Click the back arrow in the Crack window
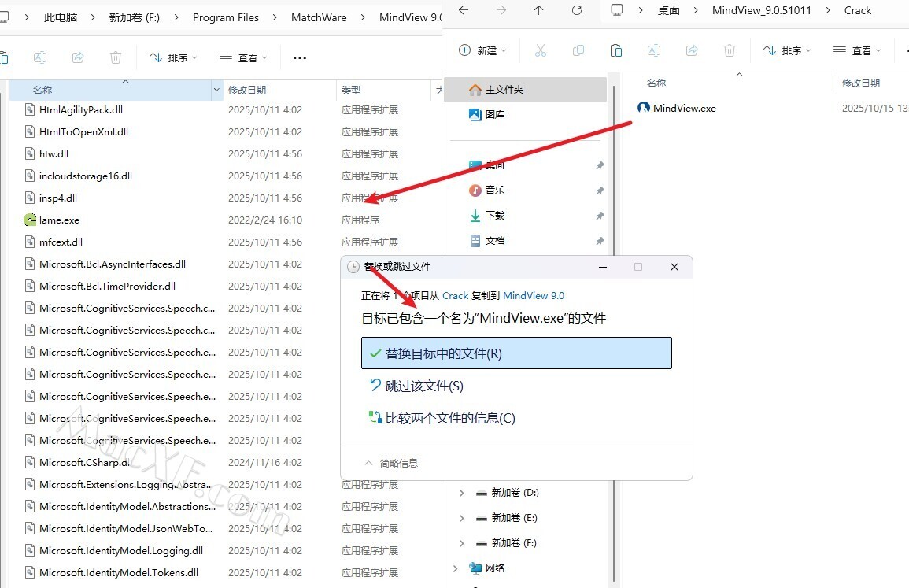 point(464,10)
